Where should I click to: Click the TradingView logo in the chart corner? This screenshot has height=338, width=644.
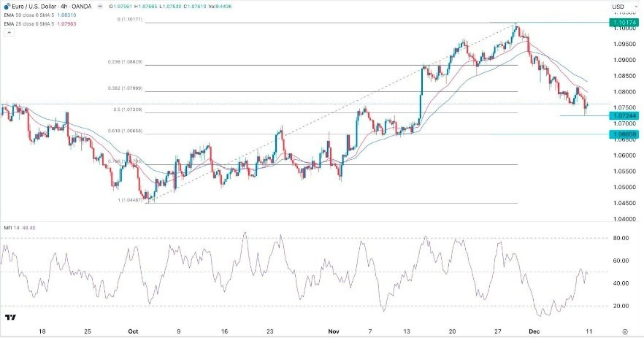tap(11, 317)
